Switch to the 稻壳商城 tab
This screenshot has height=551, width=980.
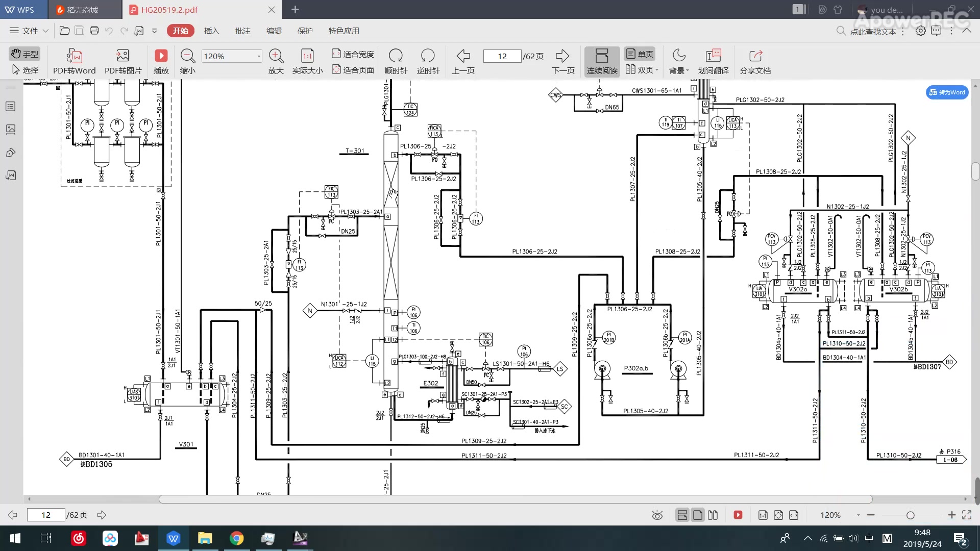[85, 10]
